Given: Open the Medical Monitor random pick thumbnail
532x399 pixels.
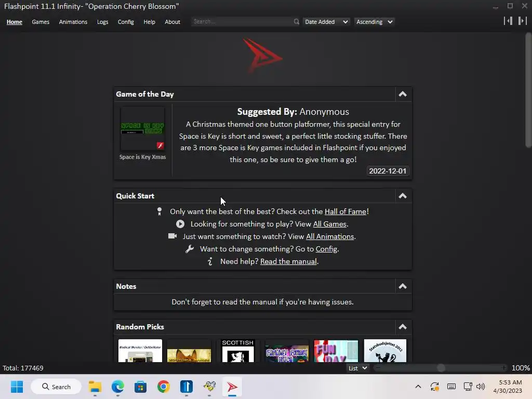Looking at the screenshot, I should click(x=140, y=351).
